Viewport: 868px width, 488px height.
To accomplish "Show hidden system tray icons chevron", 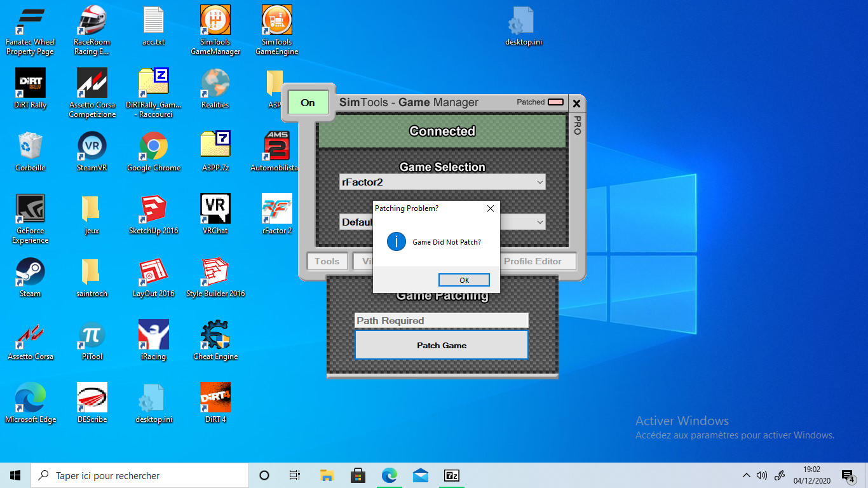I will pyautogui.click(x=746, y=475).
